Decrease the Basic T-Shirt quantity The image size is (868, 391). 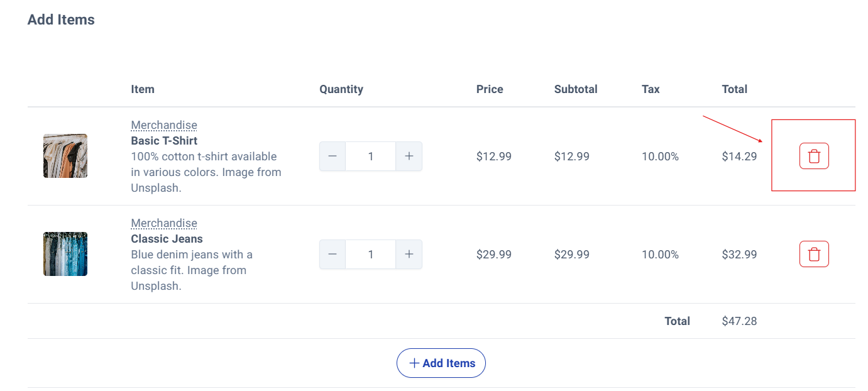[332, 156]
